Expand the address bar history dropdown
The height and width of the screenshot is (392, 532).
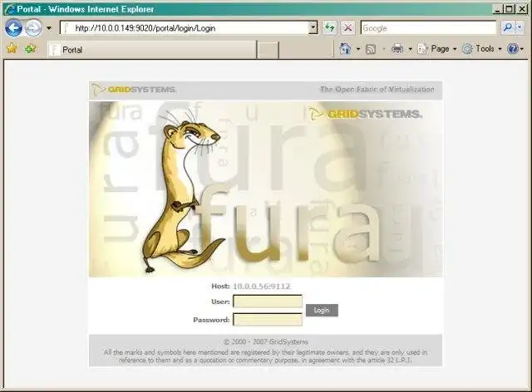[313, 27]
